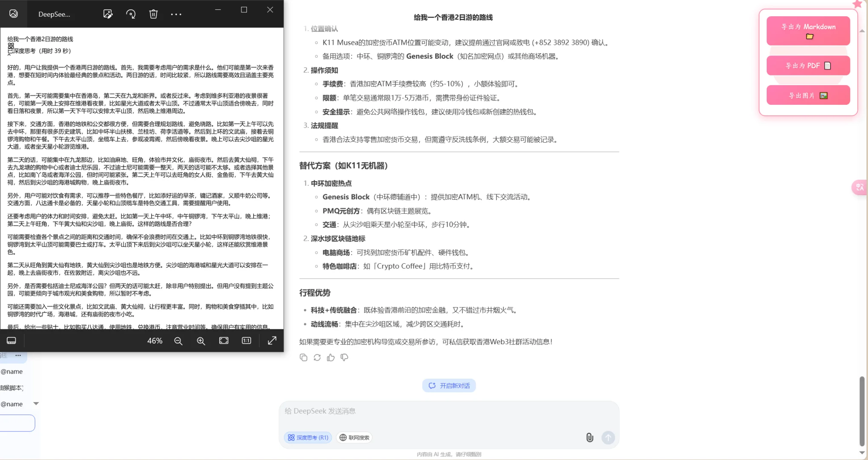Copy the DeepSeek response with the copy icon
The image size is (868, 460).
click(304, 357)
